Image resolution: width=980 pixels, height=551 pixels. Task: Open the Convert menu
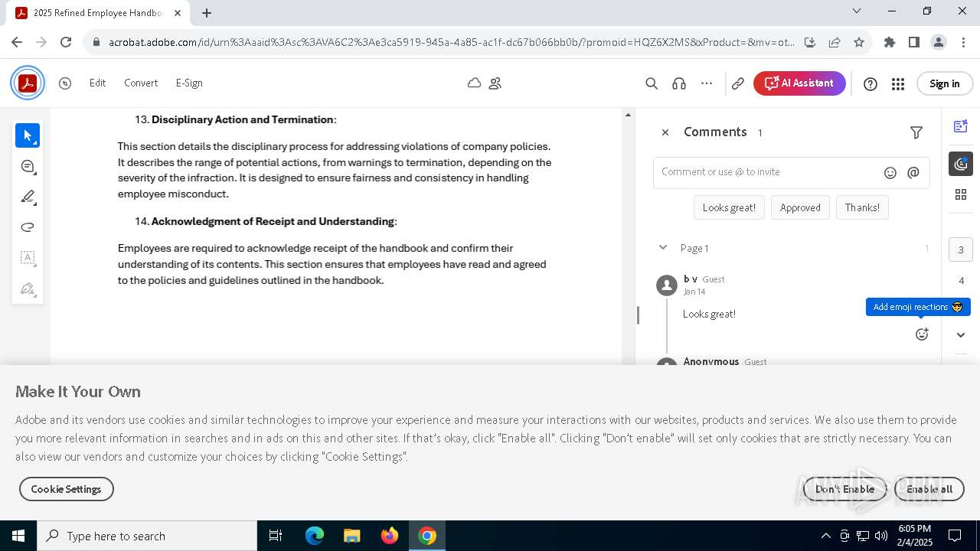(141, 83)
